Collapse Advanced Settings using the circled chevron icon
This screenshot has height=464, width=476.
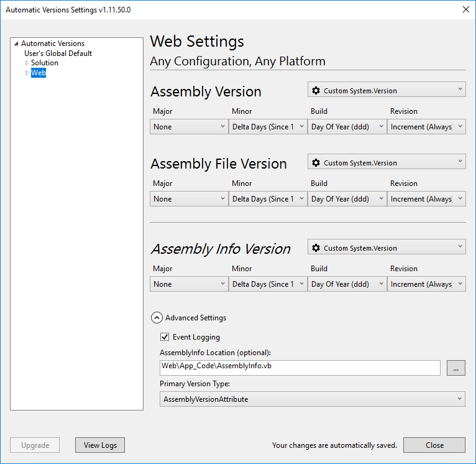(x=157, y=318)
